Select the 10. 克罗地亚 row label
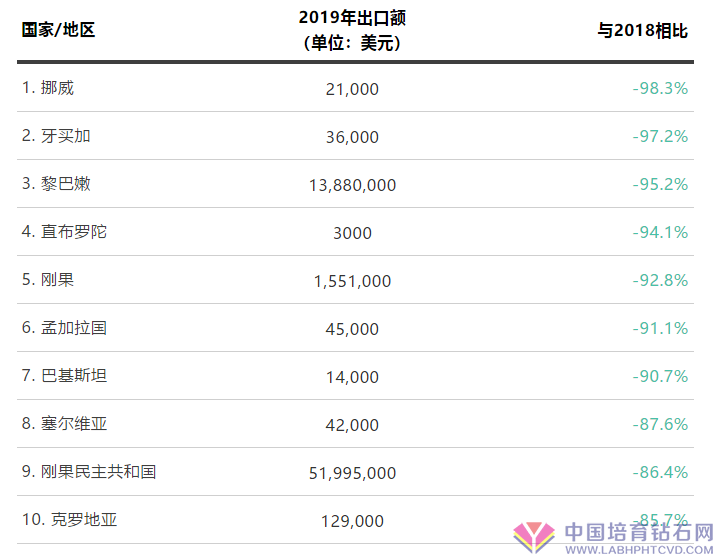The height and width of the screenshot is (556, 713). [70, 520]
